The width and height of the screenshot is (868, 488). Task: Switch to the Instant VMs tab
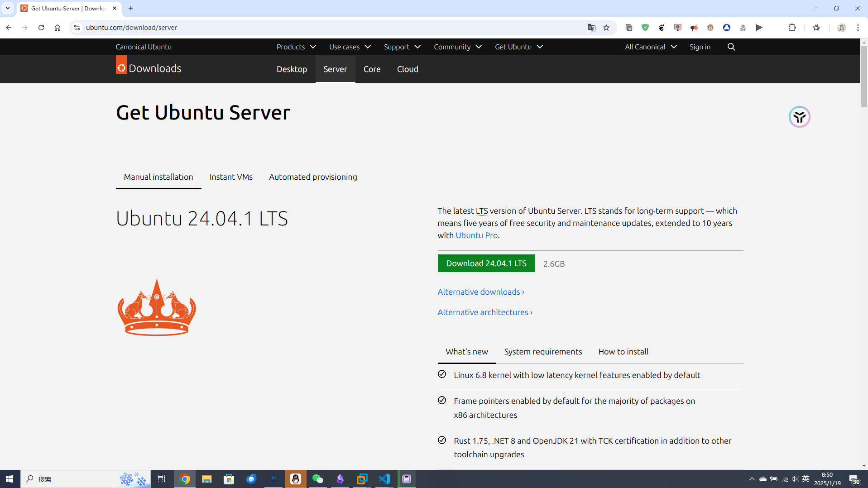pos(231,177)
